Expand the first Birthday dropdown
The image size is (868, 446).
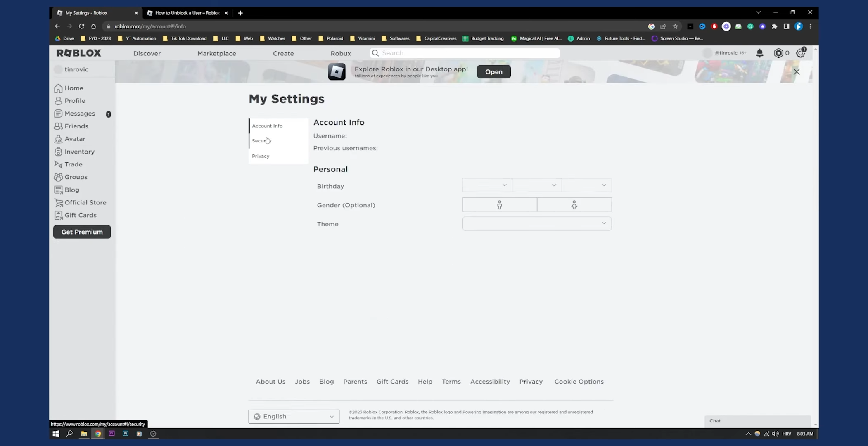[x=487, y=185]
